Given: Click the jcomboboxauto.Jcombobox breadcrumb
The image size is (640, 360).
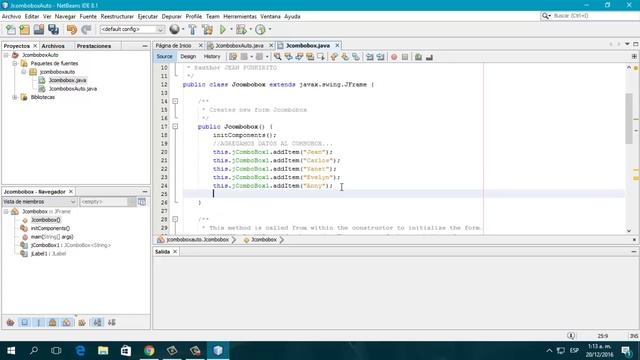Looking at the screenshot, I should 198,240.
